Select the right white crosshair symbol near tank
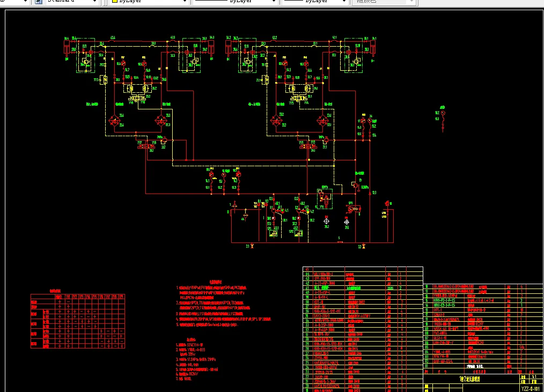 pos(347,221)
